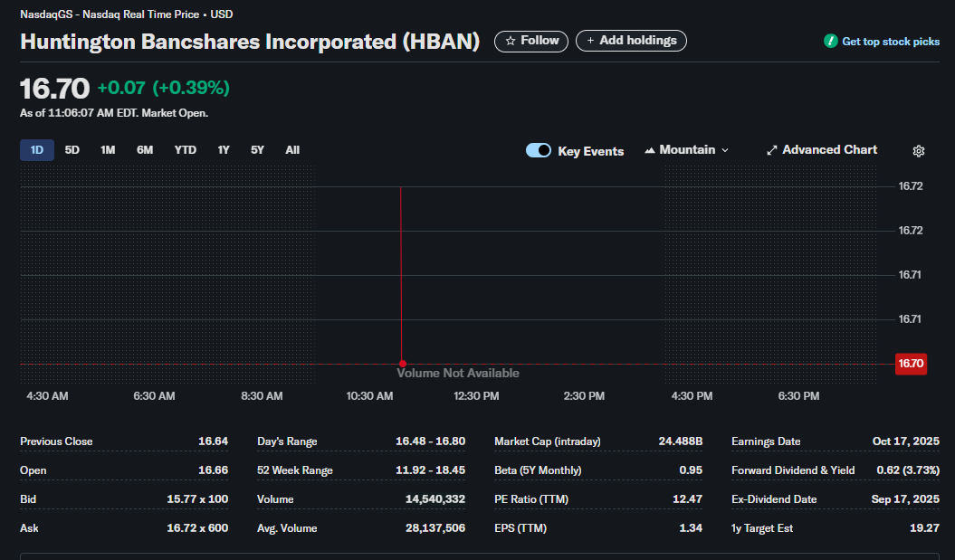Switch chart to YTD range

(186, 150)
